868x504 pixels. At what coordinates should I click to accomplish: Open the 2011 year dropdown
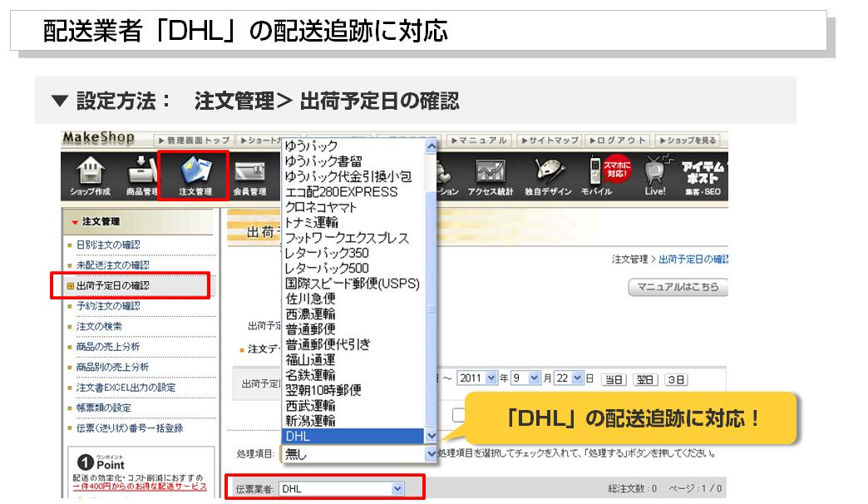point(476,378)
